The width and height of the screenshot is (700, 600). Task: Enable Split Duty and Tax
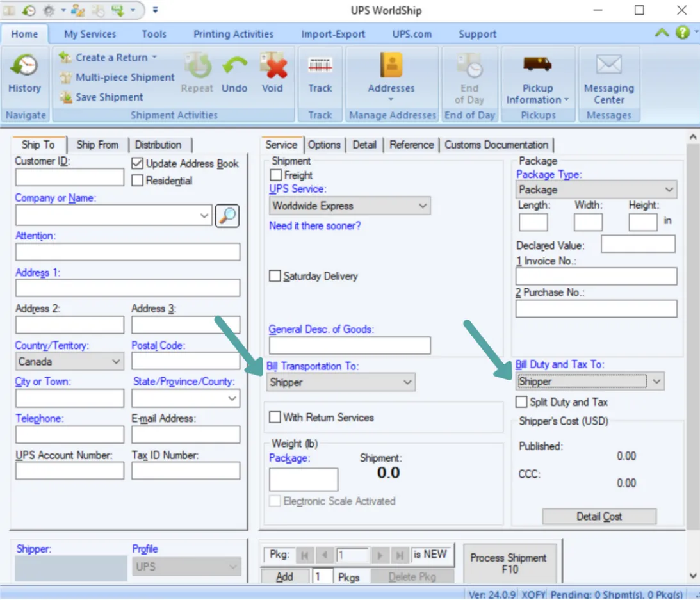[522, 401]
